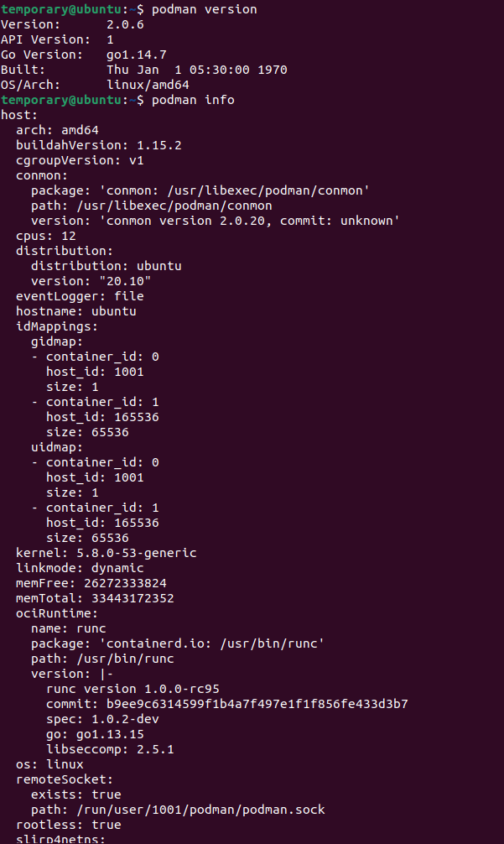This screenshot has width=504, height=844.
Task: Click the kernel 5.8.0-53-generic line
Action: click(x=106, y=553)
